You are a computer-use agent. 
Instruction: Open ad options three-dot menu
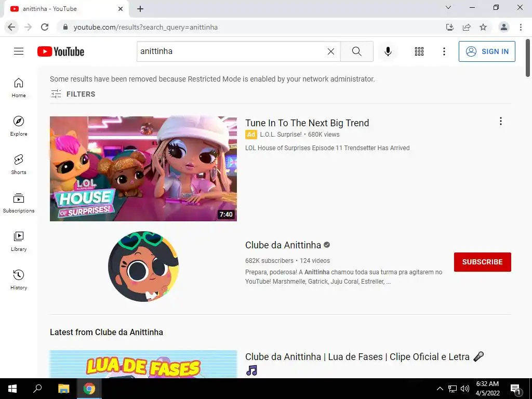tap(500, 121)
